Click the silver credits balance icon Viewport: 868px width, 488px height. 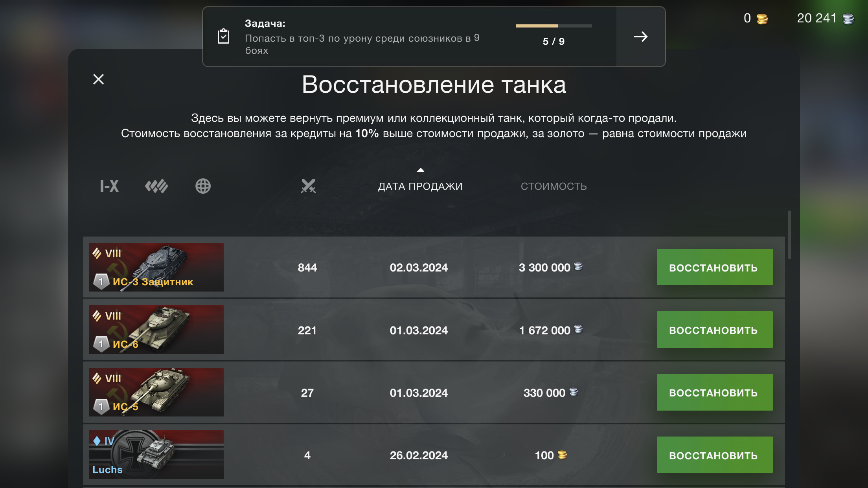tap(848, 19)
